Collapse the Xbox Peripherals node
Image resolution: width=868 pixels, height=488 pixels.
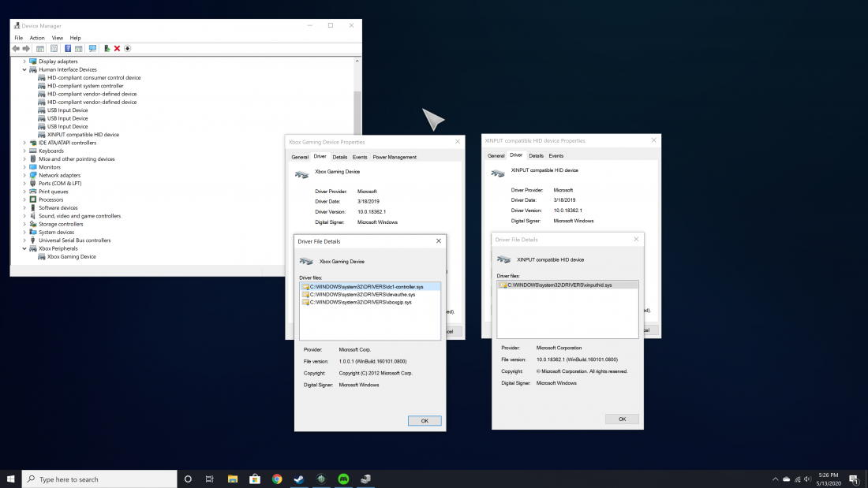24,248
